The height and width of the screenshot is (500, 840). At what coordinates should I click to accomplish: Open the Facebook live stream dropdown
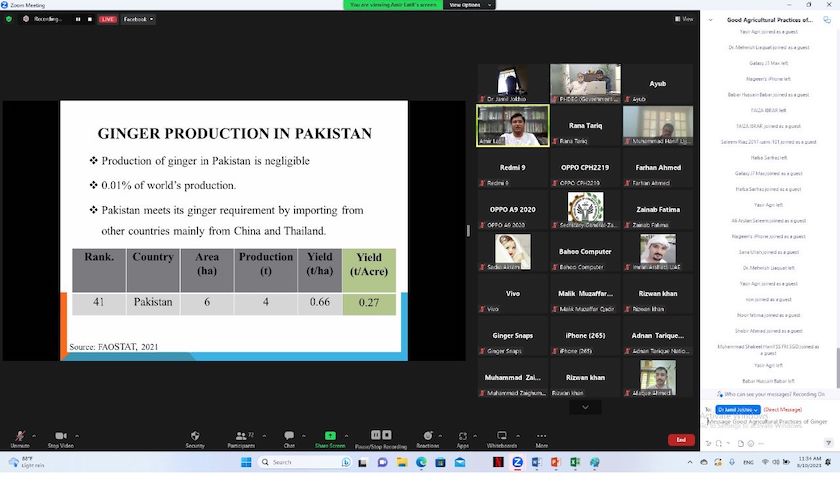point(138,19)
